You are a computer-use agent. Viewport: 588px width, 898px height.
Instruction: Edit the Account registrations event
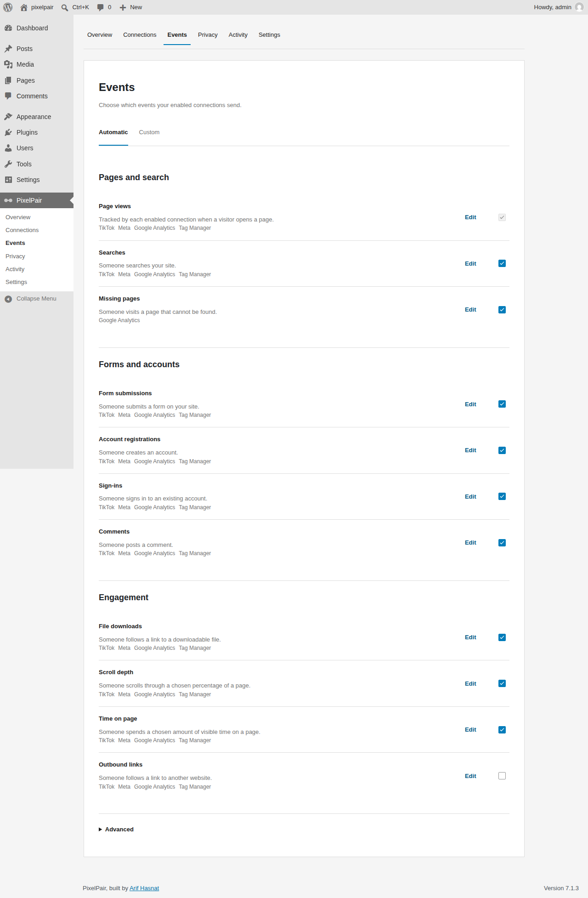coord(470,450)
